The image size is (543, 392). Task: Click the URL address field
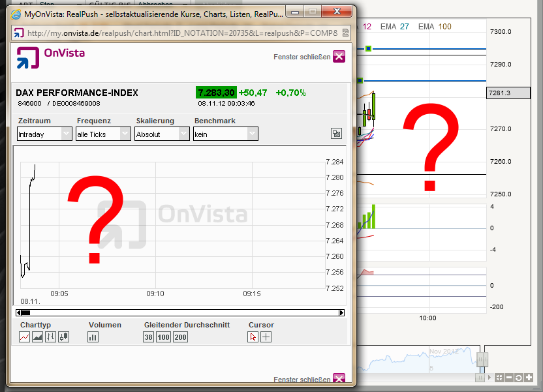(183, 33)
